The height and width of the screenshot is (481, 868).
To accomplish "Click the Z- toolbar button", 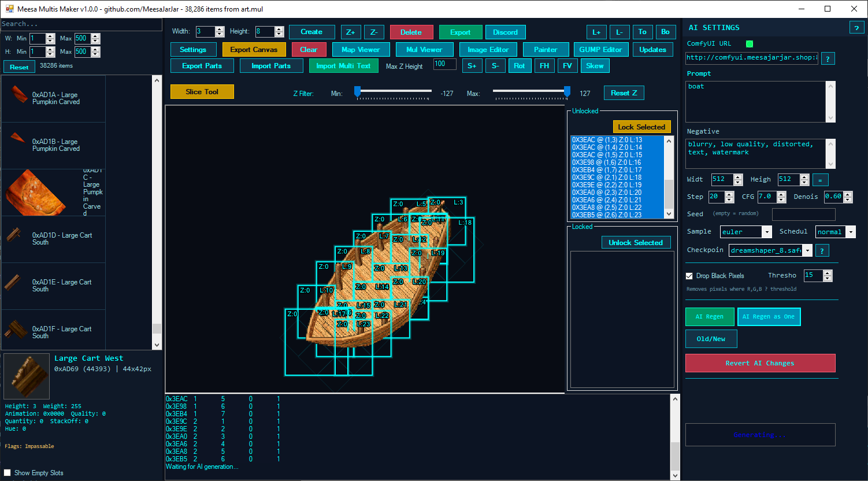I will [374, 32].
